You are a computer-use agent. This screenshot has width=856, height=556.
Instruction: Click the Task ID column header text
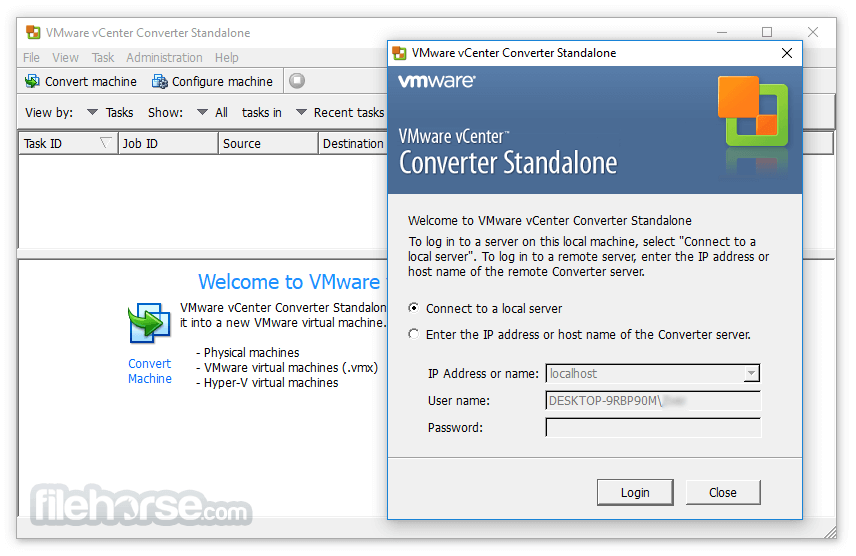point(43,144)
